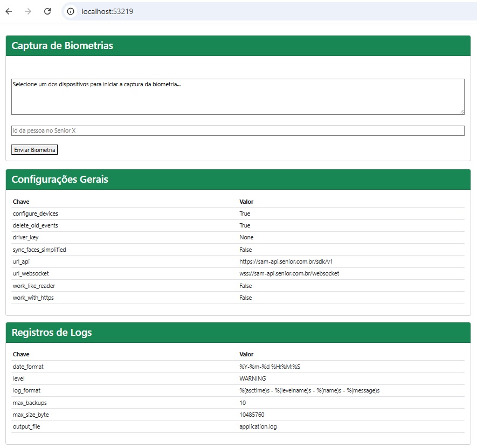Click the biometric capture status text area
This screenshot has height=448, width=477.
pos(238,97)
